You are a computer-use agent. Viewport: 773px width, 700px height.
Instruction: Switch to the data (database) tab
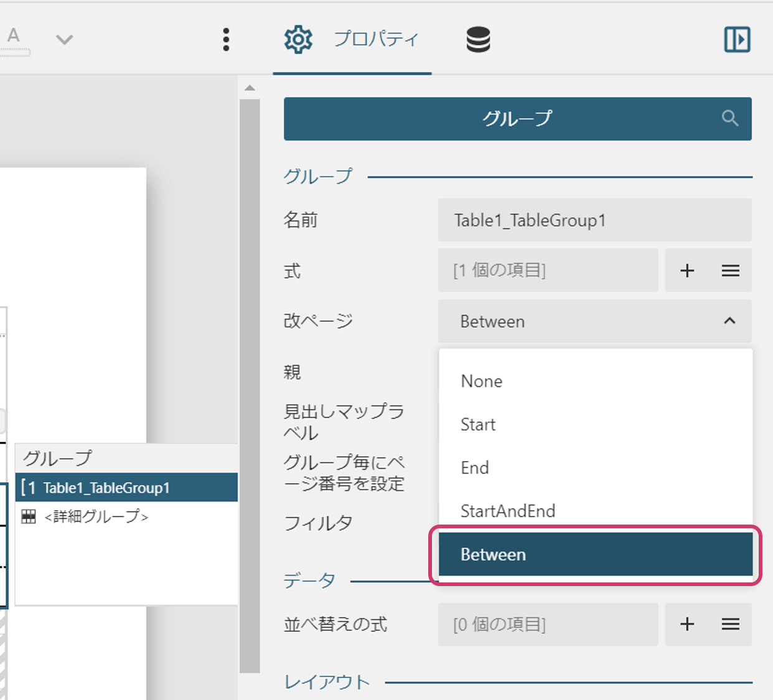[x=478, y=39]
